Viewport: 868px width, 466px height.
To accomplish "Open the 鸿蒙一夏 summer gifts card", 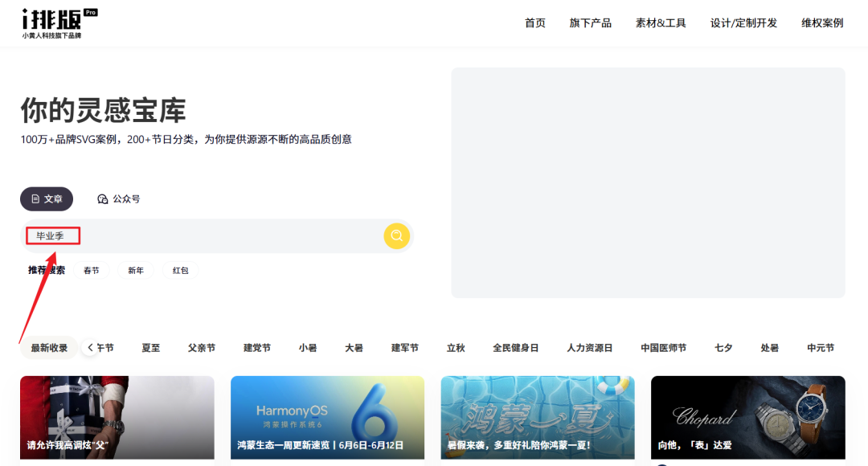I will click(538, 417).
